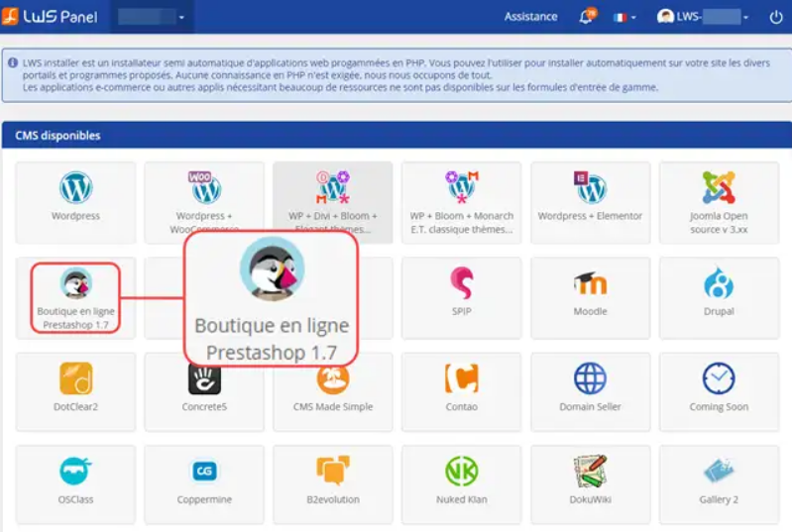This screenshot has width=792, height=532.
Task: Choose the Contao installer icon
Action: click(462, 378)
